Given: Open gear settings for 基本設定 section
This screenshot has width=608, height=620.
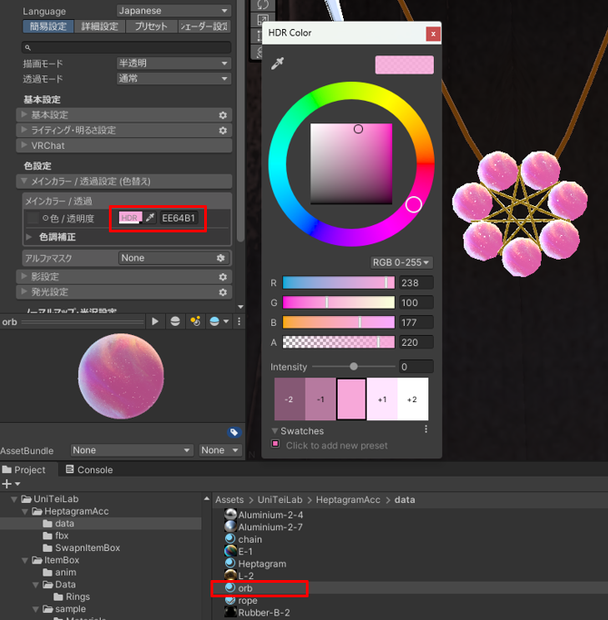Looking at the screenshot, I should click(223, 115).
